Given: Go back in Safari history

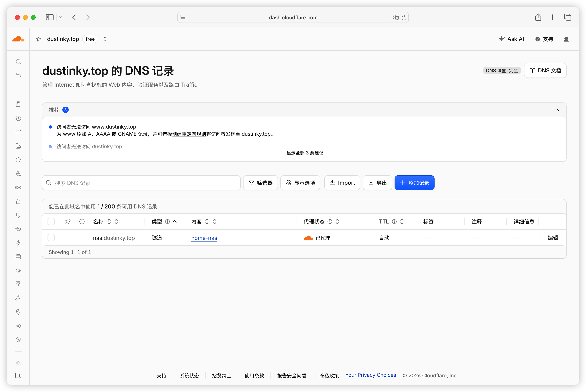Looking at the screenshot, I should click(74, 17).
